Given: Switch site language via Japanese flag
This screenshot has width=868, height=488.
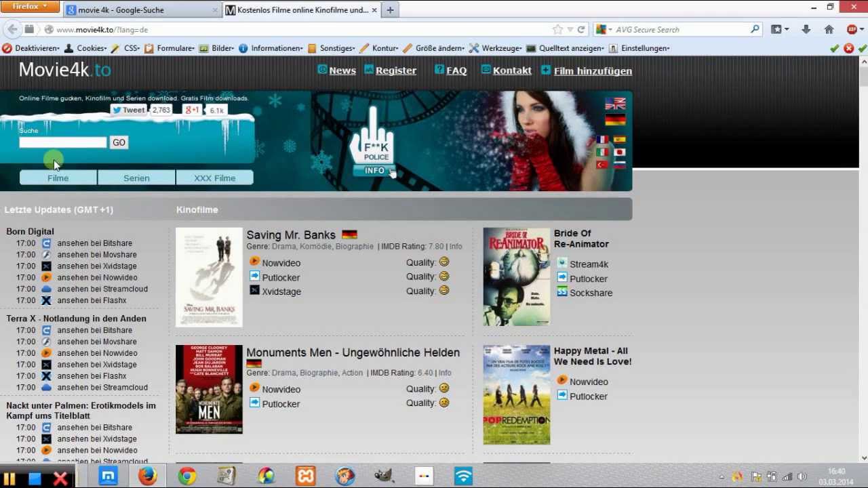Looking at the screenshot, I should pyautogui.click(x=619, y=152).
